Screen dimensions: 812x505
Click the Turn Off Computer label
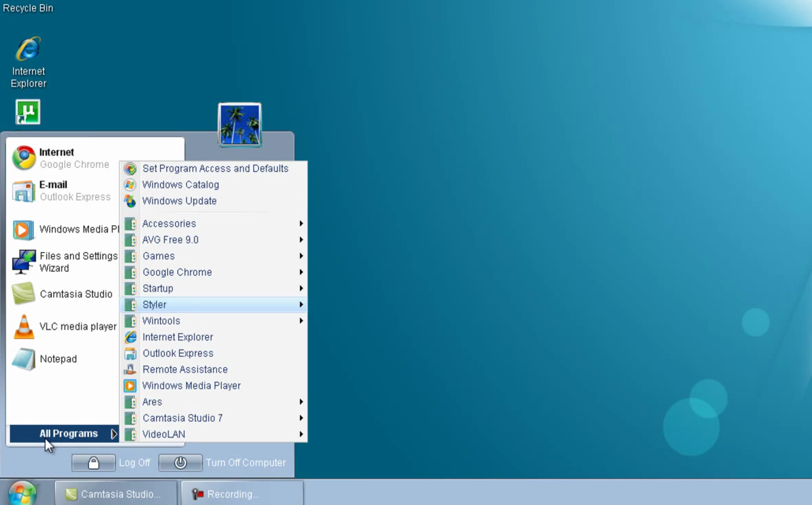(x=246, y=463)
